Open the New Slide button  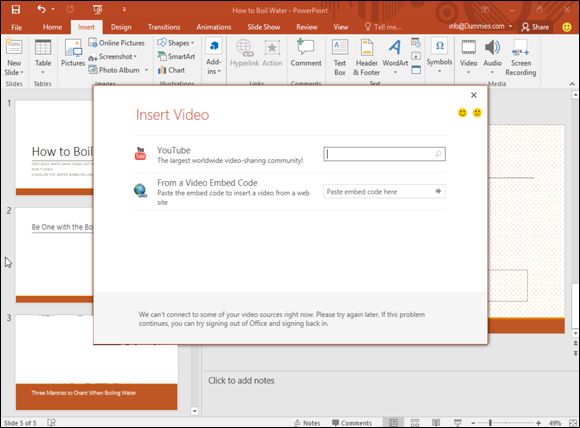pos(14,58)
